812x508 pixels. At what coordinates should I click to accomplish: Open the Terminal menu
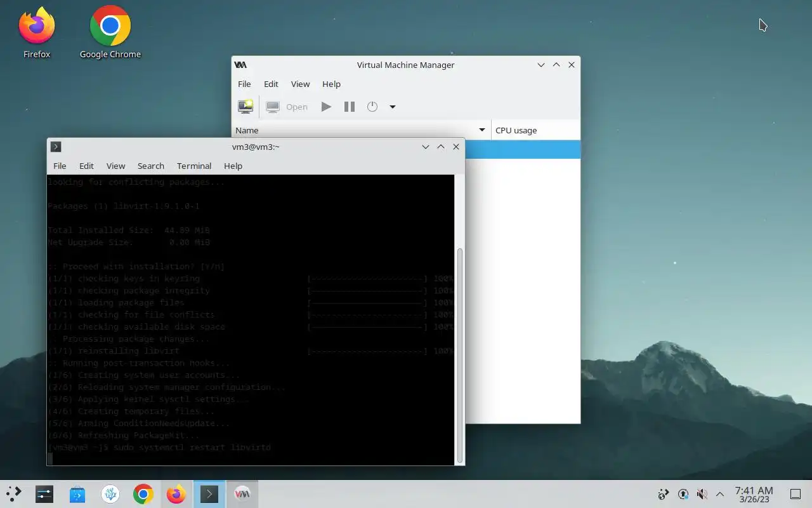click(x=194, y=166)
